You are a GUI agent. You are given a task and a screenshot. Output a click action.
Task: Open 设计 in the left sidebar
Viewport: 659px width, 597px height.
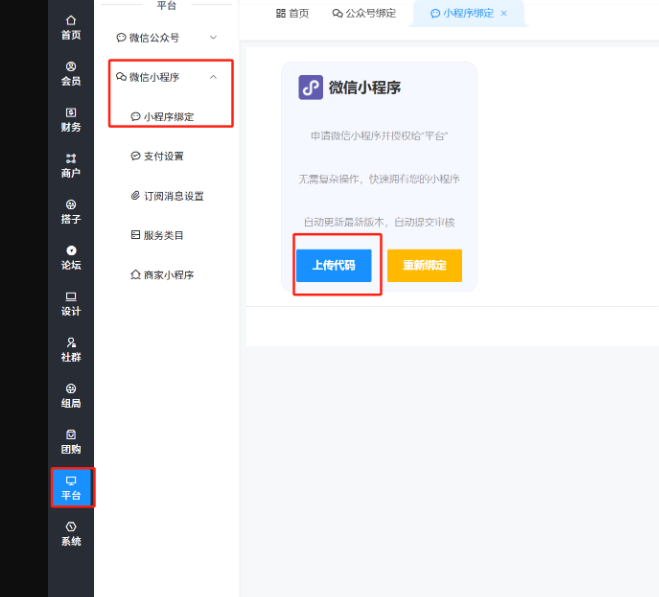tap(70, 303)
